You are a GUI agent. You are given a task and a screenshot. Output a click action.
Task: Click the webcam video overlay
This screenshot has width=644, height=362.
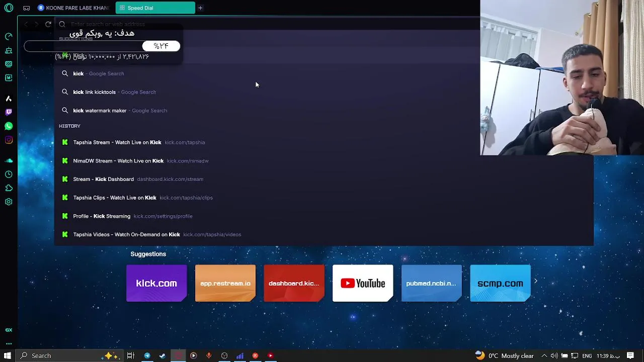[562, 77]
